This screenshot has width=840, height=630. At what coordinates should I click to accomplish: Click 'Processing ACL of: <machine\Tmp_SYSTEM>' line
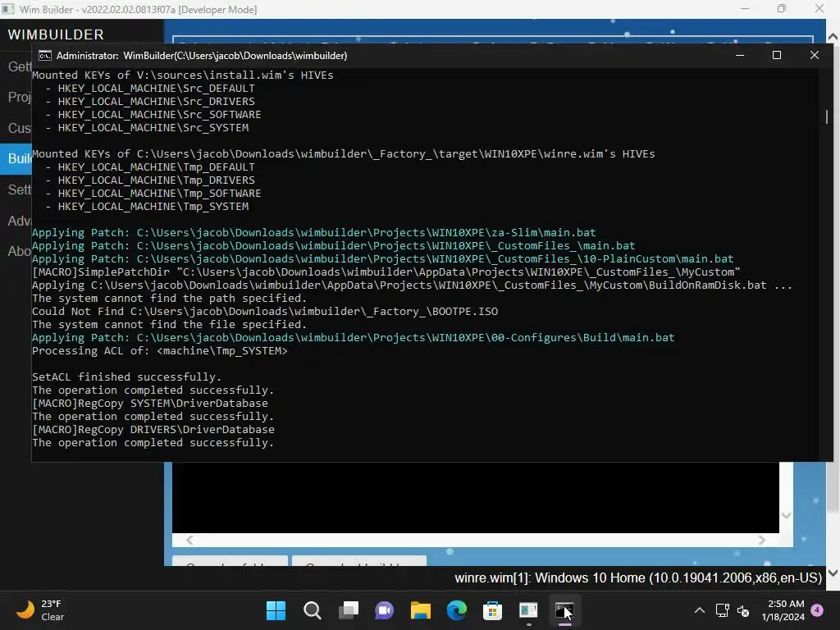coord(160,351)
